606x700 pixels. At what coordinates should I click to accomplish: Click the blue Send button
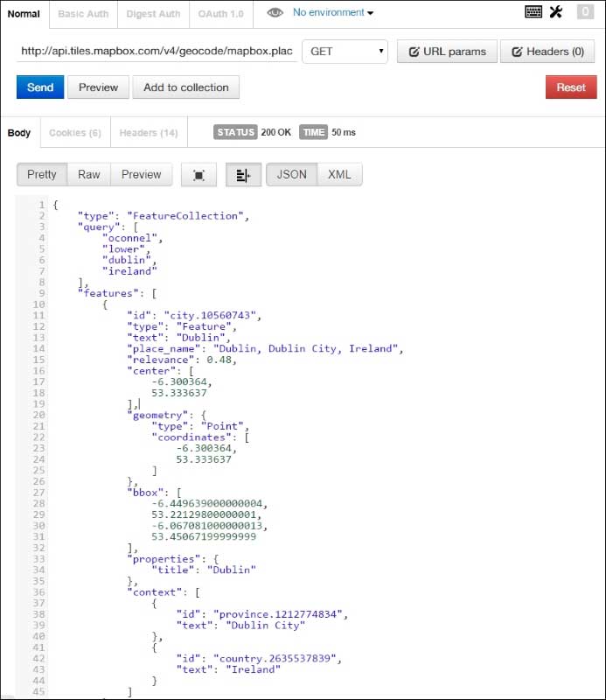click(40, 87)
